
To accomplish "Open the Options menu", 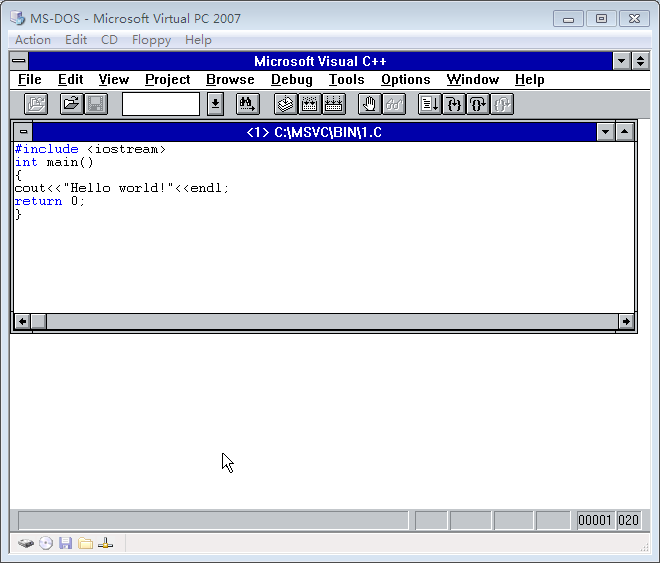I will click(406, 80).
